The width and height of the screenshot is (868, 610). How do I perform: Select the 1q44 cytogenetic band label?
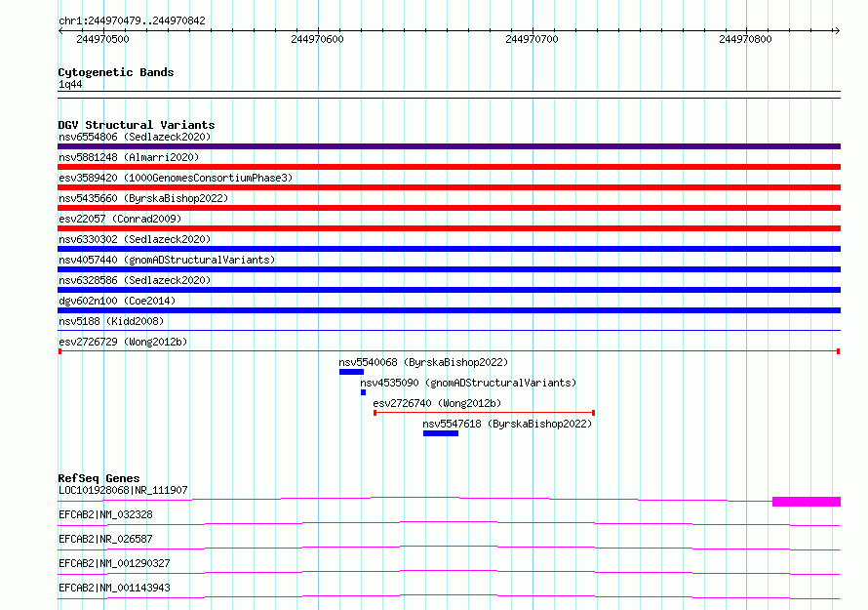point(70,84)
